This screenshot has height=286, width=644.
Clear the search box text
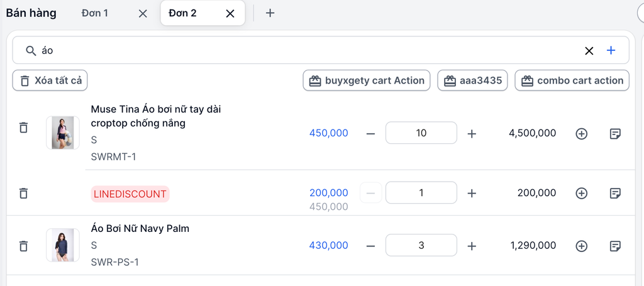[x=589, y=51]
